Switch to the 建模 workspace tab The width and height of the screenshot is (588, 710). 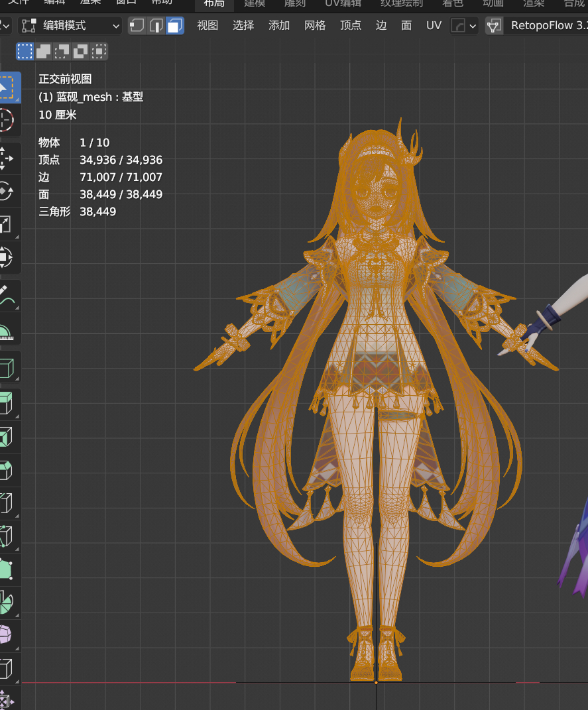255,3
